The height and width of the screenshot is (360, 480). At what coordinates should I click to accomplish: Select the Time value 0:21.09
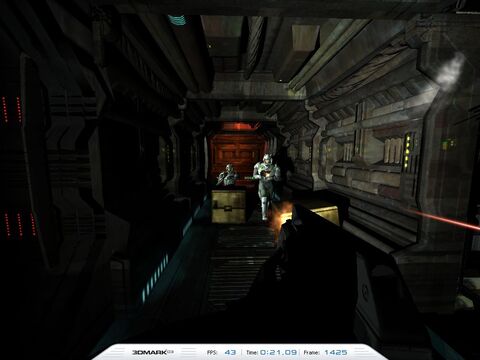[x=278, y=352]
